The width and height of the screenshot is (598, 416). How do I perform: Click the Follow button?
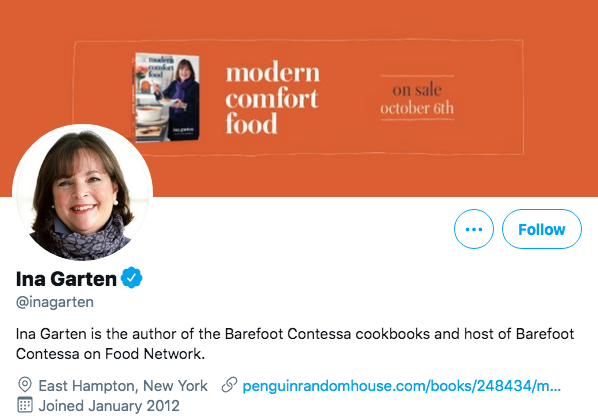[x=542, y=229]
